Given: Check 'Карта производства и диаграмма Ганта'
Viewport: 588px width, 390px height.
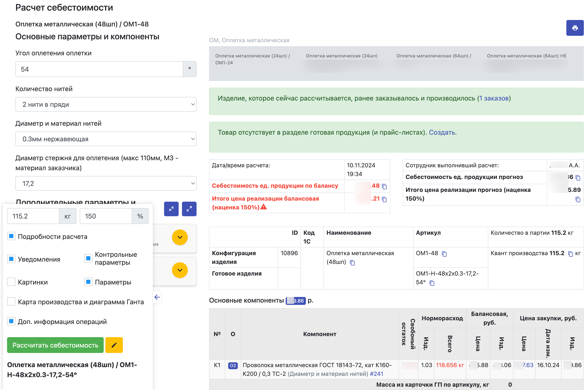Looking at the screenshot, I should coord(11,302).
